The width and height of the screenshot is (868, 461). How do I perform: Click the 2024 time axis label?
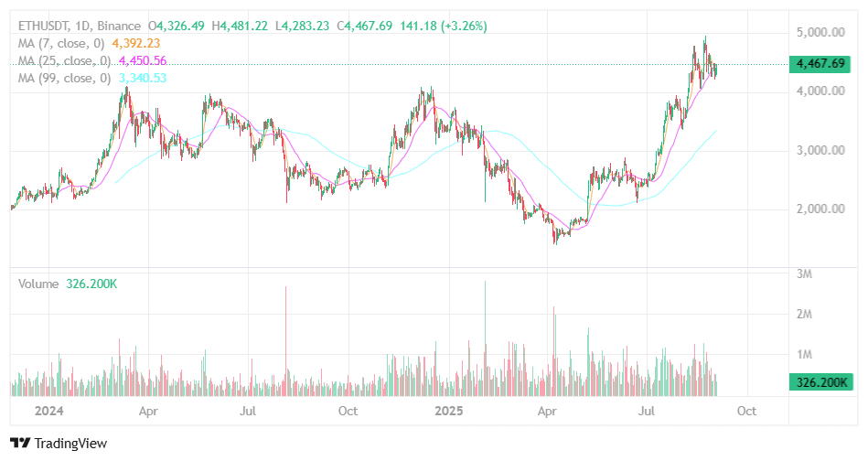(x=48, y=412)
